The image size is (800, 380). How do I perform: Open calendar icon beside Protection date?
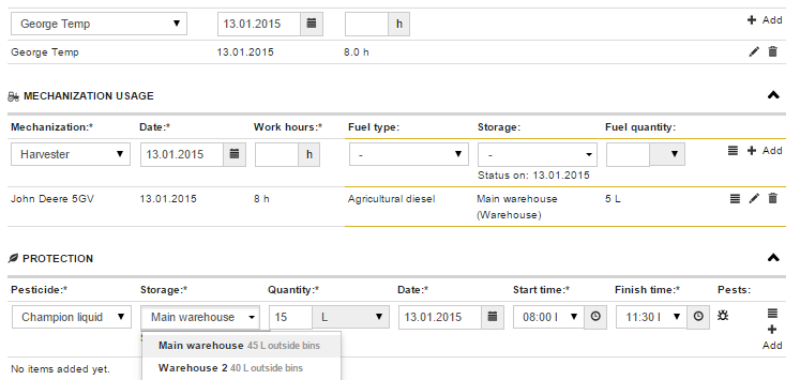point(492,317)
